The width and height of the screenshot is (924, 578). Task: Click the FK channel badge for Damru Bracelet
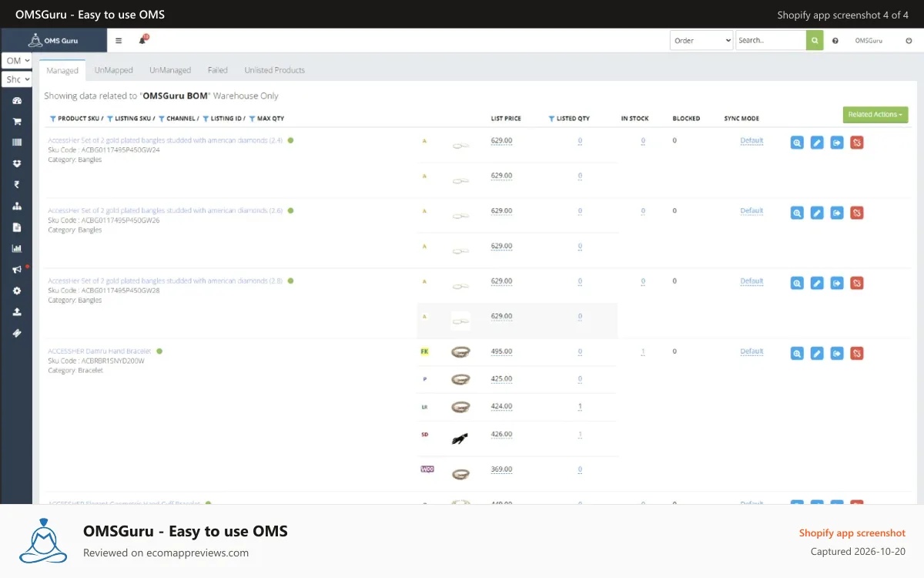pyautogui.click(x=424, y=351)
